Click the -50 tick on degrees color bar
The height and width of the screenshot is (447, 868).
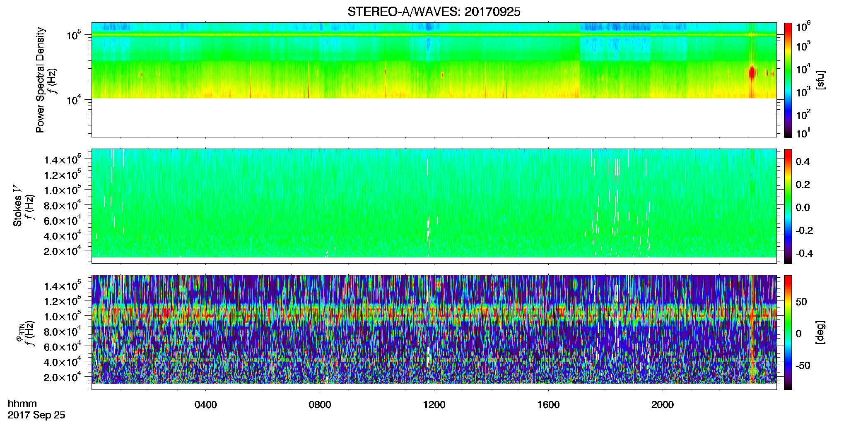coord(803,366)
